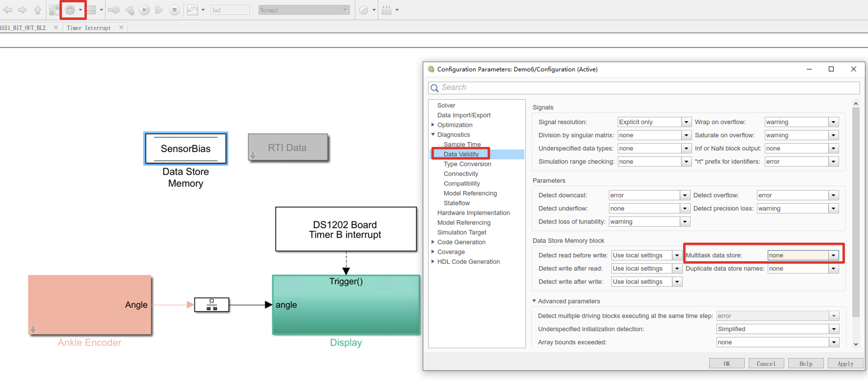Collapse the Advanced parameters section

[x=534, y=301]
